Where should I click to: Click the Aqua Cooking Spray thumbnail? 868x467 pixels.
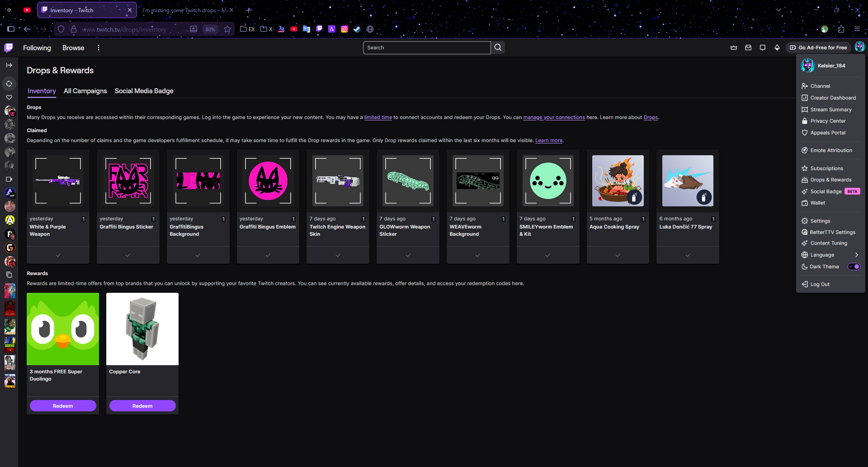tap(618, 181)
